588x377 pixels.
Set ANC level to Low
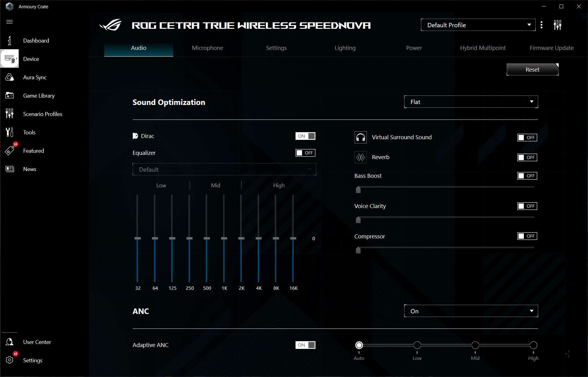tap(417, 345)
